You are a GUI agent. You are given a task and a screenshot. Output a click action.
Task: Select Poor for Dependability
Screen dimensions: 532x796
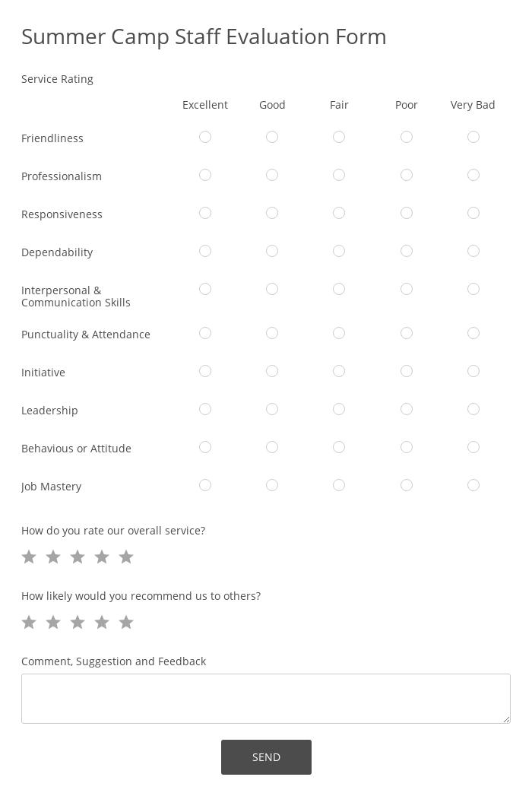tap(407, 251)
